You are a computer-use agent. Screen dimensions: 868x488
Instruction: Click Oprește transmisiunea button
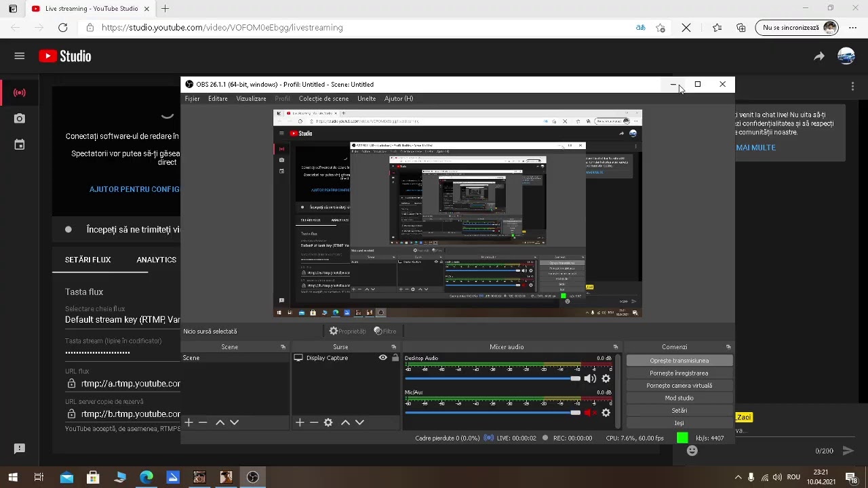(x=679, y=361)
